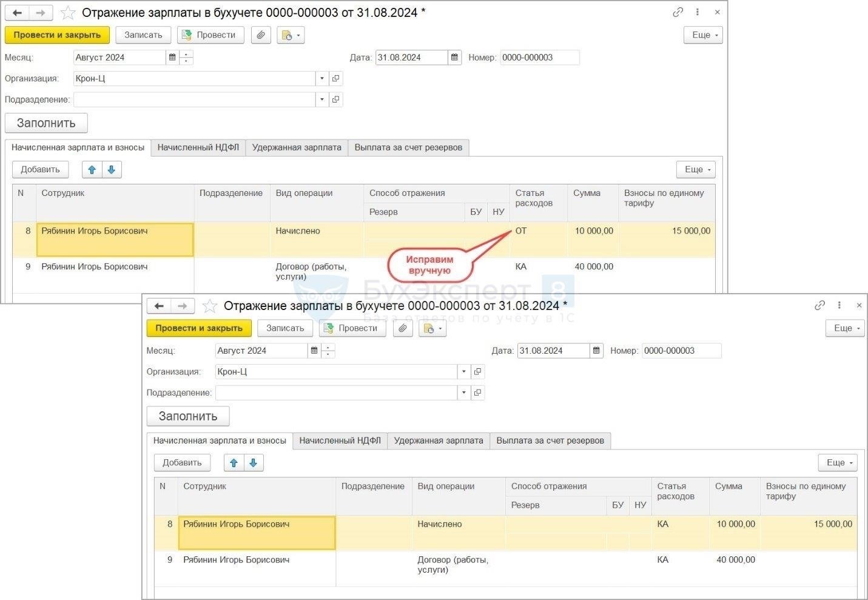Click Провести и закрыть in bottom window
Viewport: 868px width, 600px height.
[x=199, y=328]
